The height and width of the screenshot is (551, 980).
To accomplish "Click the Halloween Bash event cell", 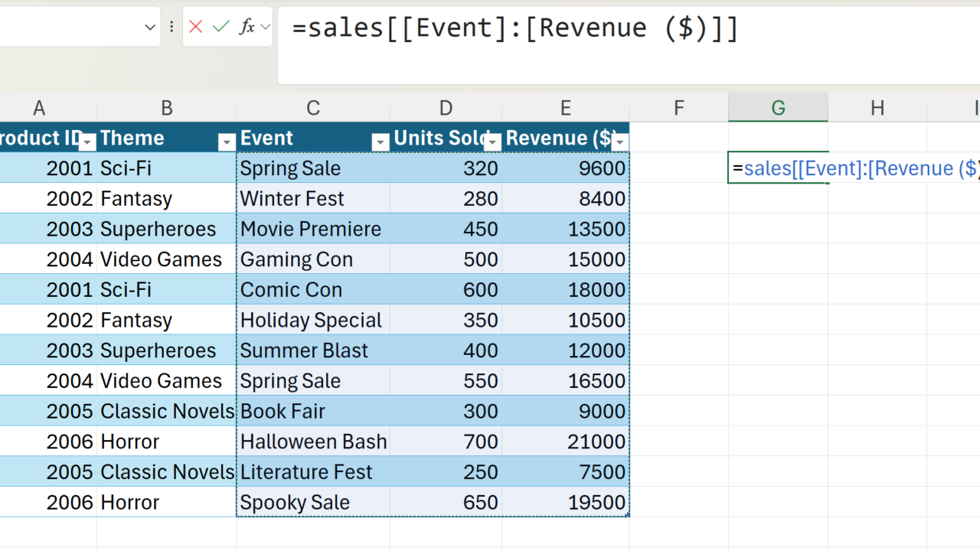I will pos(313,442).
